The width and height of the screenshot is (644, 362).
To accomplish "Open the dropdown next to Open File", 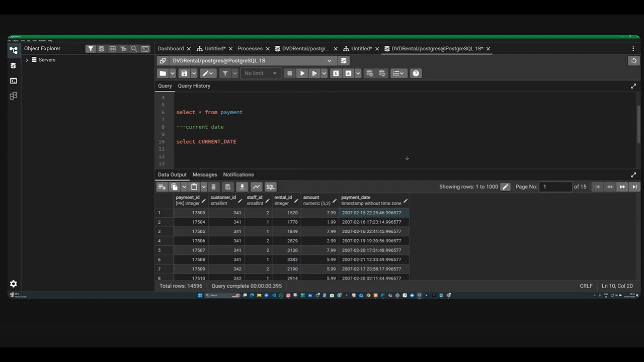I will [x=173, y=73].
